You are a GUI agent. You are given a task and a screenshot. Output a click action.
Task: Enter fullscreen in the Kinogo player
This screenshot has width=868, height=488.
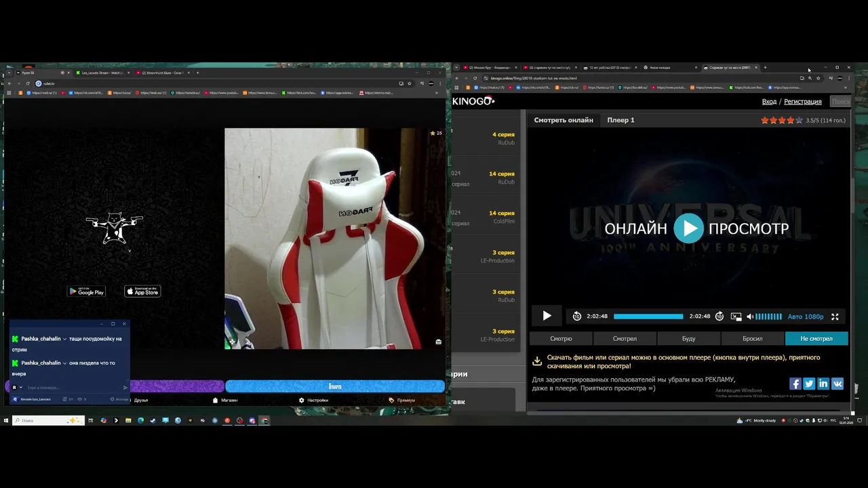835,317
